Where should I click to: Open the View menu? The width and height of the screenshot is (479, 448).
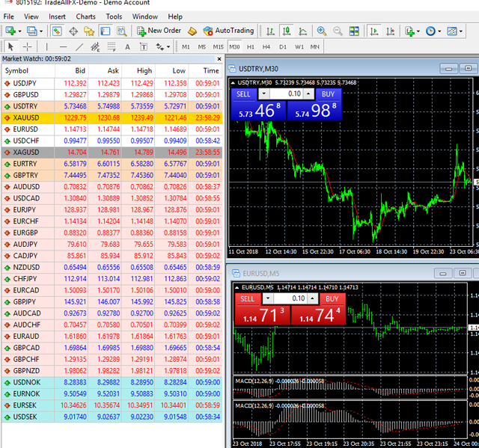pos(31,16)
